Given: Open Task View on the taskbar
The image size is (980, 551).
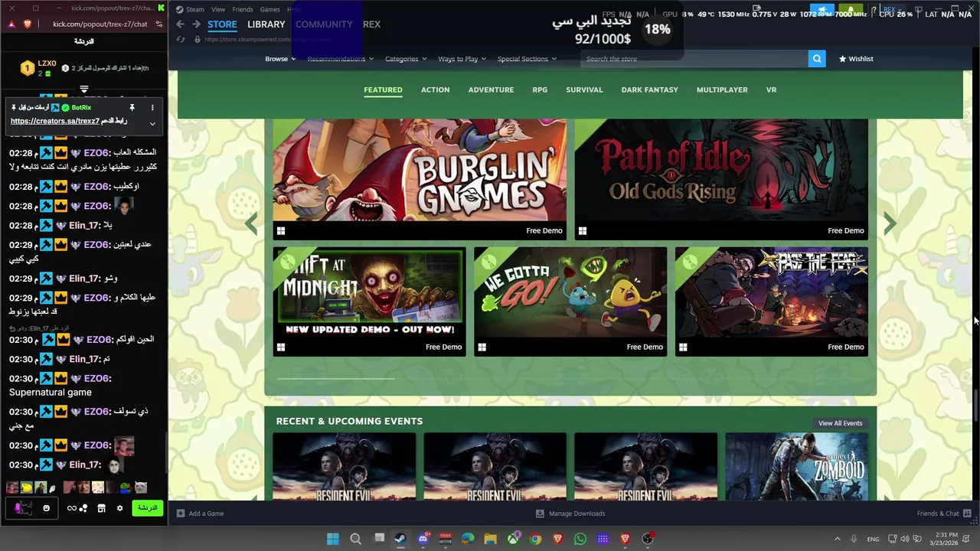Looking at the screenshot, I should coord(378,539).
